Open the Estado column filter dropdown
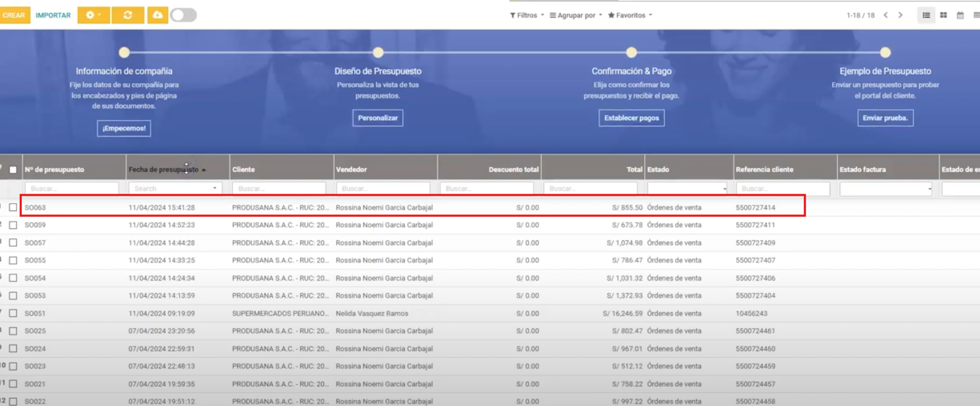Screen dimensions: 980x406 (x=687, y=188)
